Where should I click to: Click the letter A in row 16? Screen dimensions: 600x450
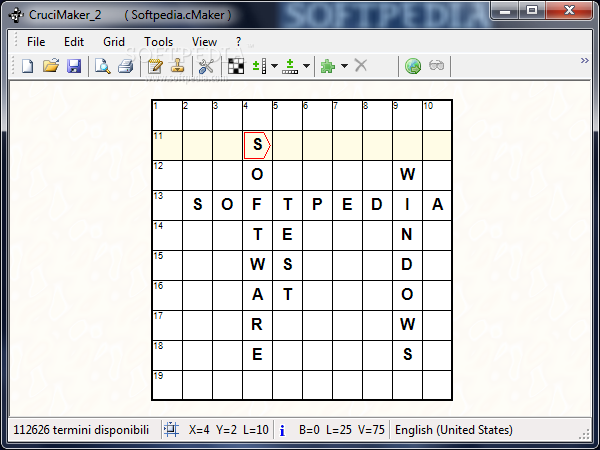[257, 295]
